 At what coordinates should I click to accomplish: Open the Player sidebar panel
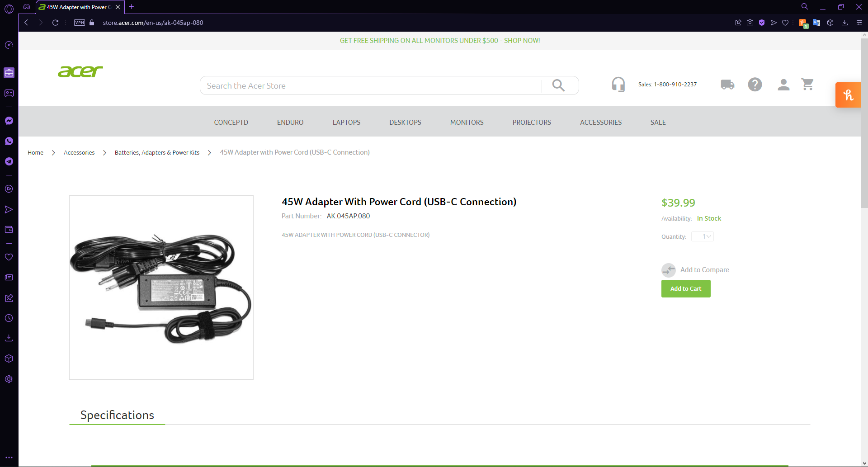pos(9,189)
